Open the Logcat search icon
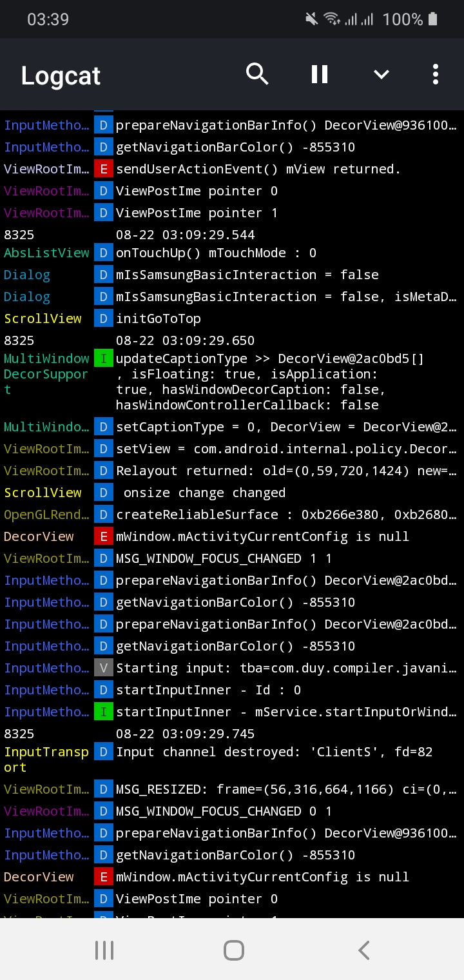The height and width of the screenshot is (980, 464). [257, 74]
